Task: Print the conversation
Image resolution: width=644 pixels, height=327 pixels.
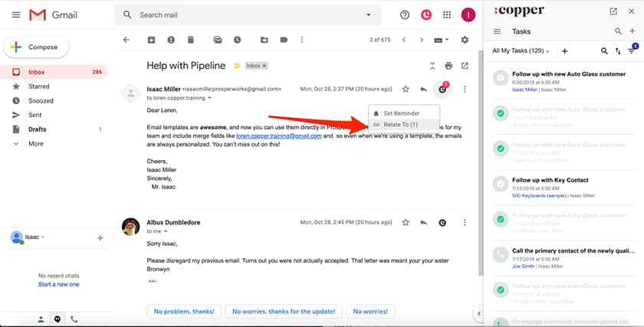Action: 449,66
